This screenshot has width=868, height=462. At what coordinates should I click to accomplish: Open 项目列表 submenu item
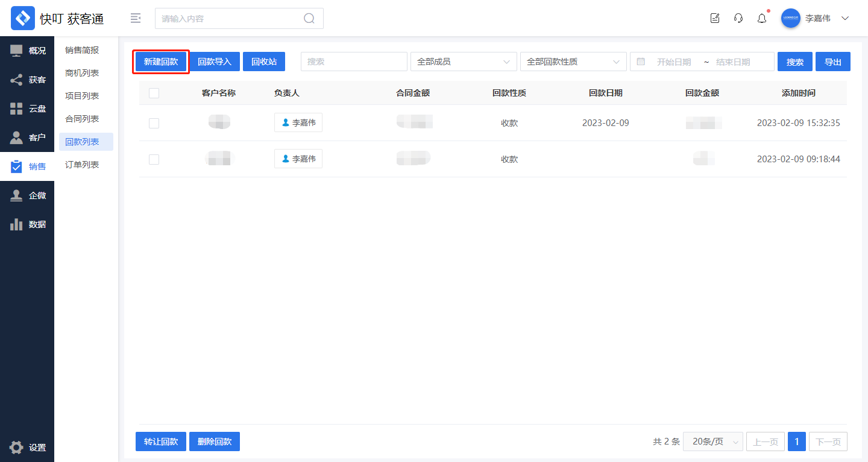[x=86, y=96]
